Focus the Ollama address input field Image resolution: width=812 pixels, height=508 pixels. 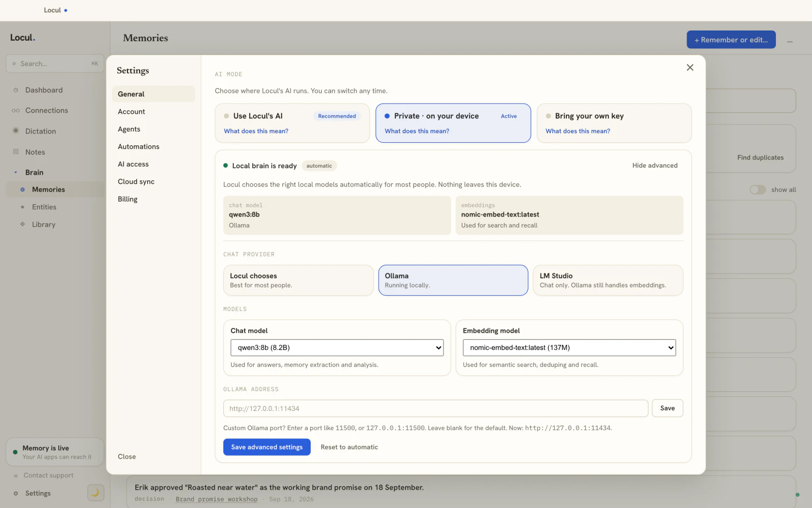pyautogui.click(x=435, y=408)
